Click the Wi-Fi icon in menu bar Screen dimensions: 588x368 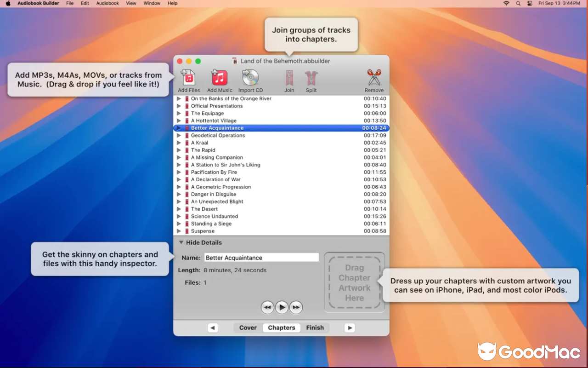coord(506,3)
